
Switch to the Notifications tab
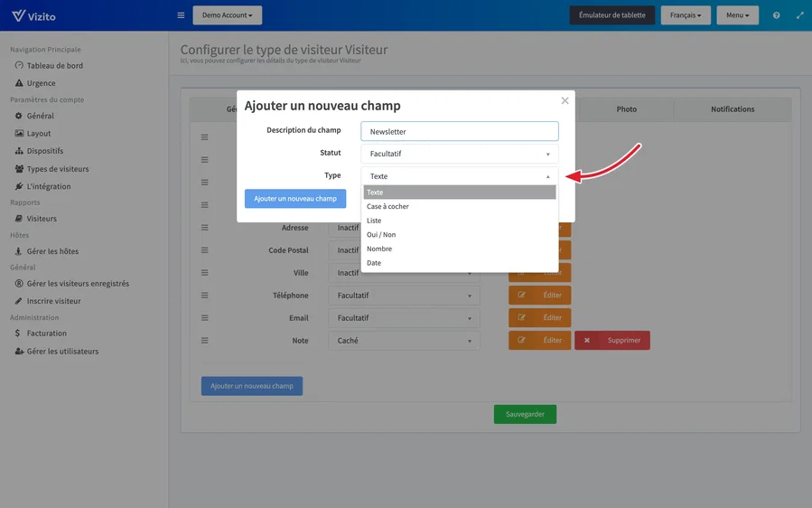[733, 108]
